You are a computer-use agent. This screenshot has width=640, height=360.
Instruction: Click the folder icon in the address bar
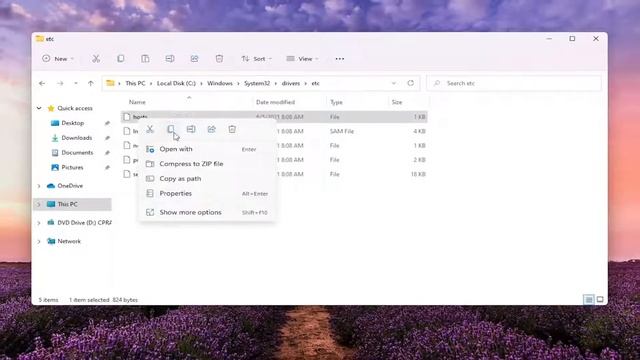[110, 83]
